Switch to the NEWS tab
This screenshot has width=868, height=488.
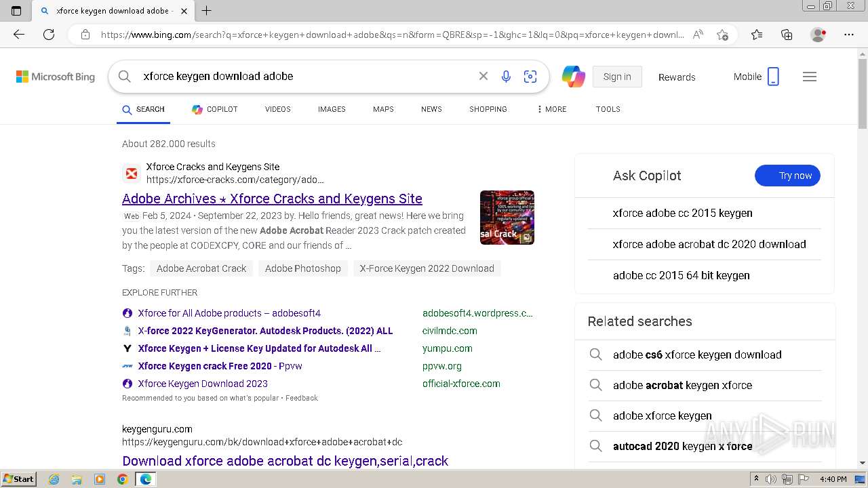point(431,109)
